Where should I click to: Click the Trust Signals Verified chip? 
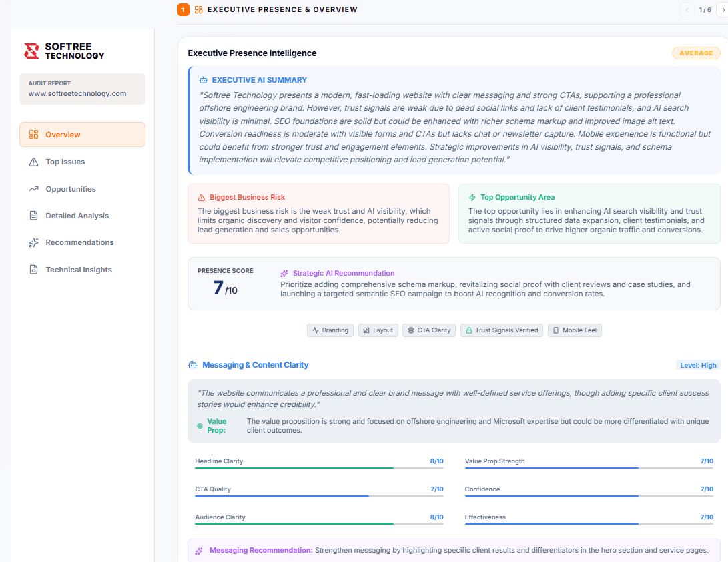[501, 330]
